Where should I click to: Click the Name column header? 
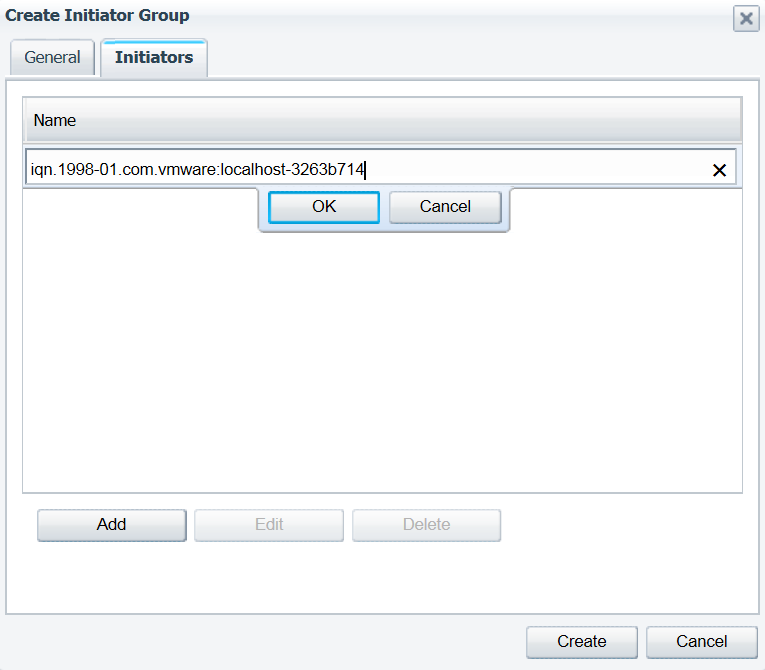tap(382, 120)
